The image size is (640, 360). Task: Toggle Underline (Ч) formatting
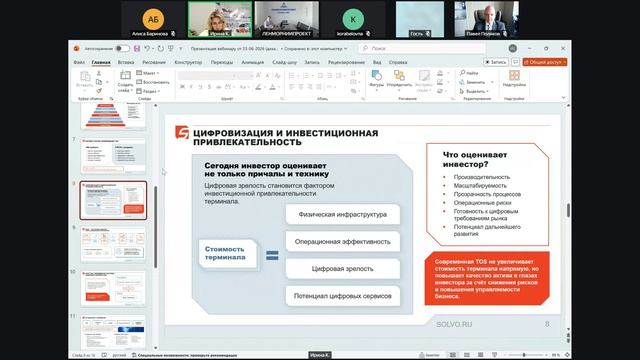click(200, 87)
